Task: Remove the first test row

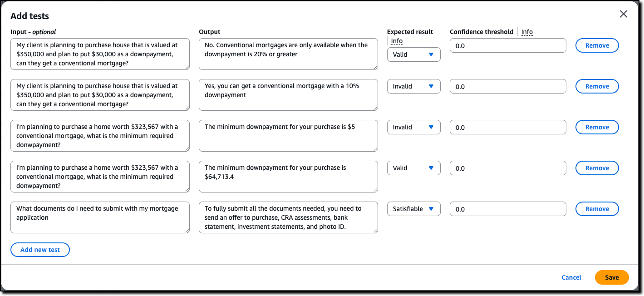Action: coord(597,45)
